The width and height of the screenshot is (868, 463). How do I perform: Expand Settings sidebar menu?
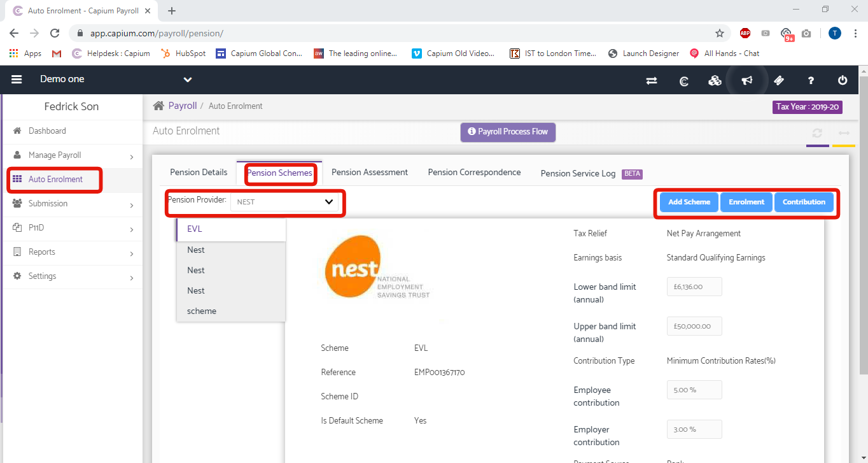73,276
